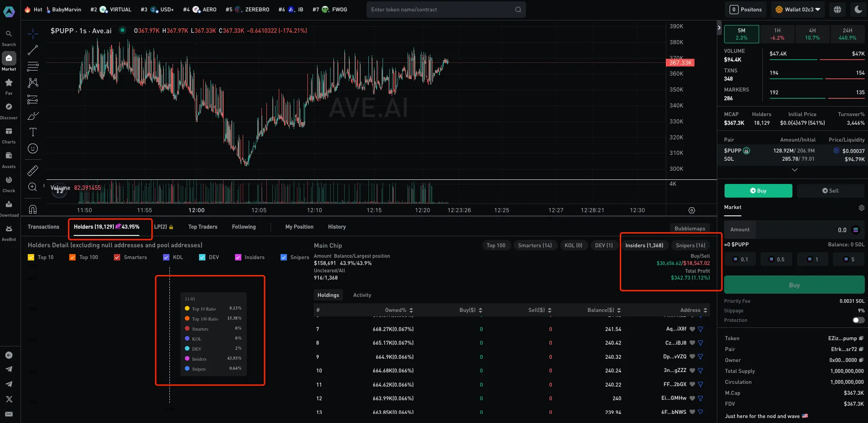Open Assets wallet in sidebar
The height and width of the screenshot is (423, 868).
tap(9, 160)
